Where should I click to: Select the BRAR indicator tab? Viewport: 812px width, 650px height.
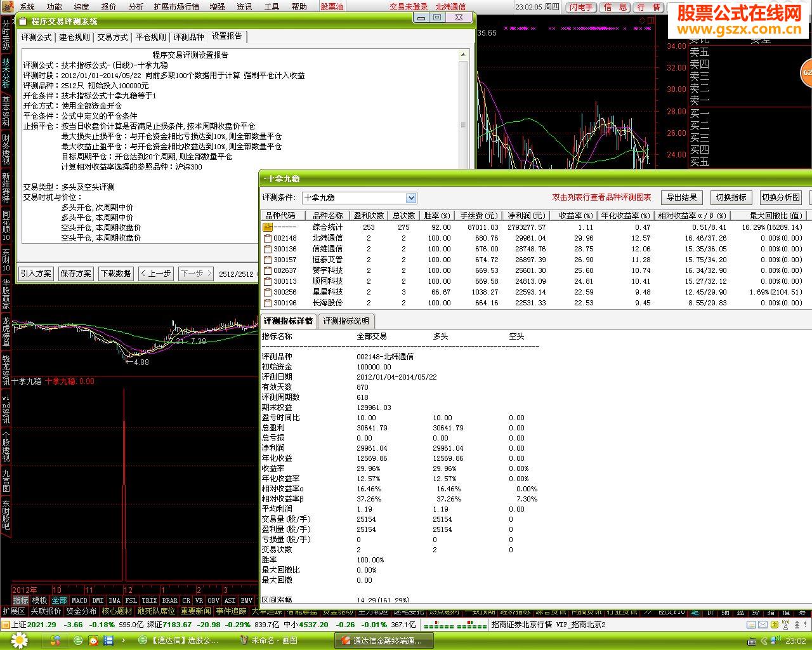170,600
